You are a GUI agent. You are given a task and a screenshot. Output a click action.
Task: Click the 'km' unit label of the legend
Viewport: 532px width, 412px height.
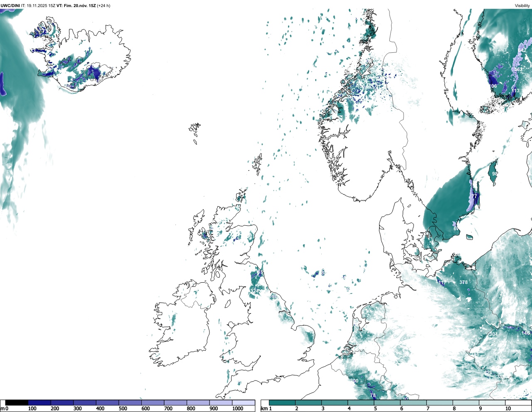pyautogui.click(x=264, y=409)
